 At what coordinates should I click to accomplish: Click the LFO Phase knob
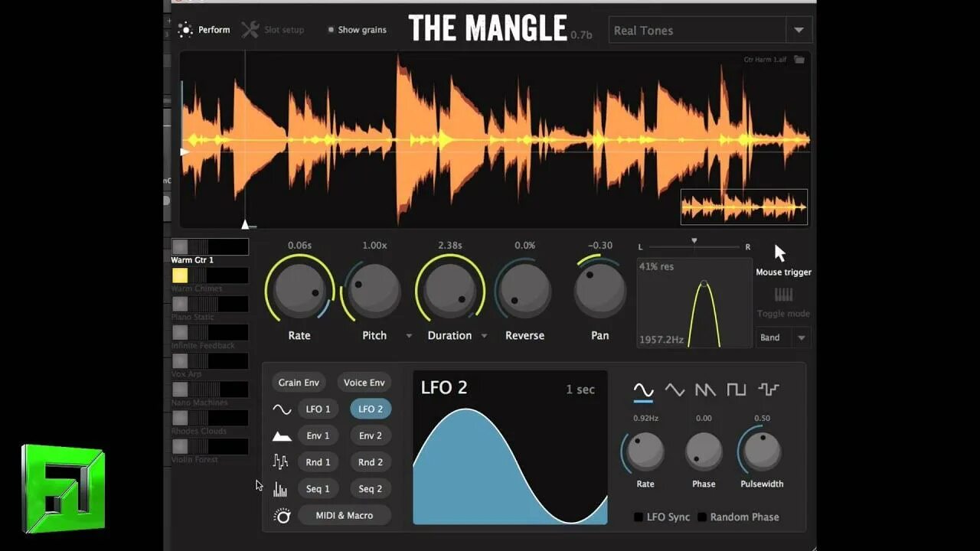pos(704,452)
